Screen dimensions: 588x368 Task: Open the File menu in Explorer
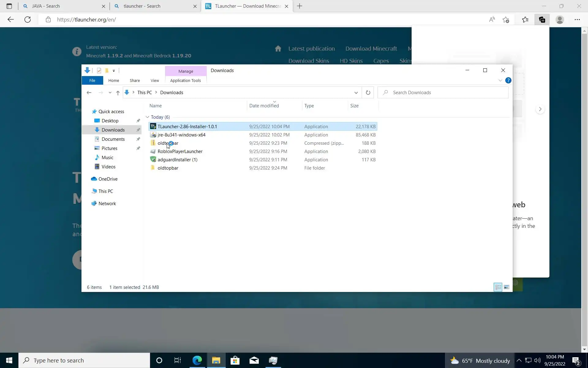click(x=92, y=80)
